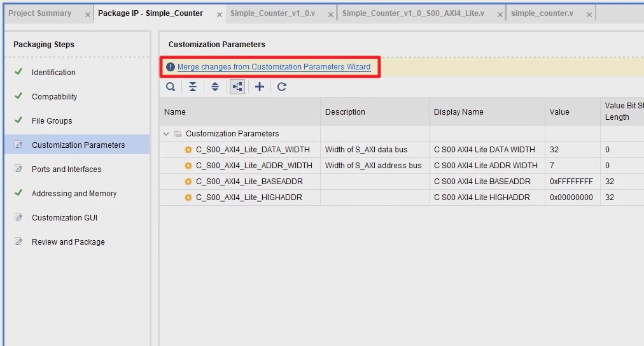Close the Package IP - Simple_Counter tab

coord(220,15)
